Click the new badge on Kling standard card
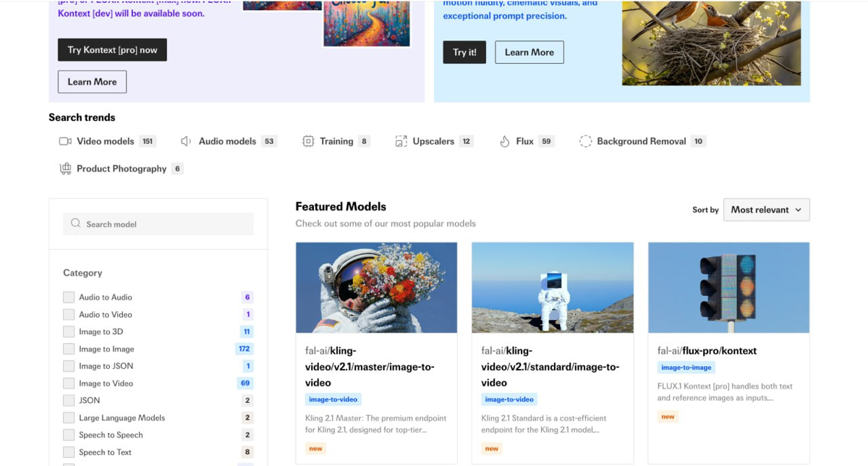The height and width of the screenshot is (466, 868). point(492,449)
